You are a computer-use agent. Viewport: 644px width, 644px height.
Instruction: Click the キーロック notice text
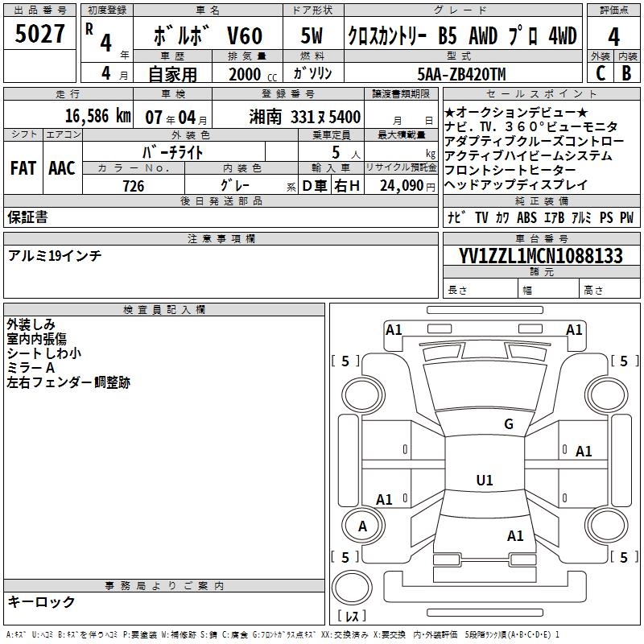tap(41, 601)
